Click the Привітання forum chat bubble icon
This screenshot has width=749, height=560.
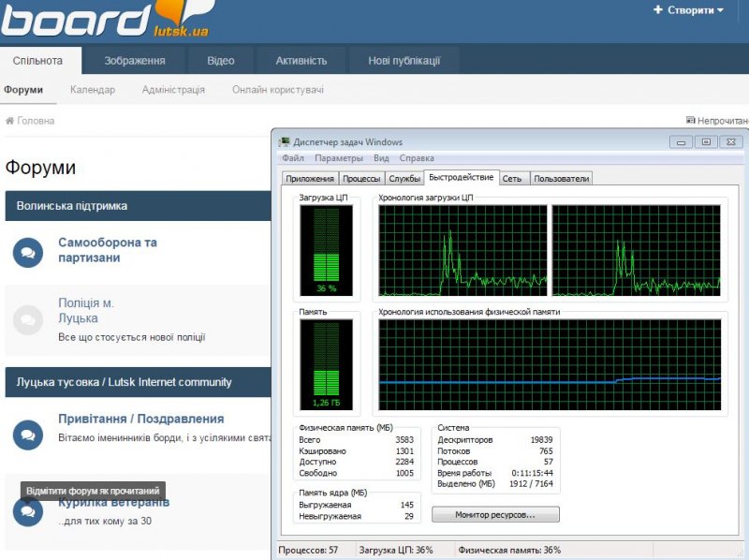coord(28,435)
